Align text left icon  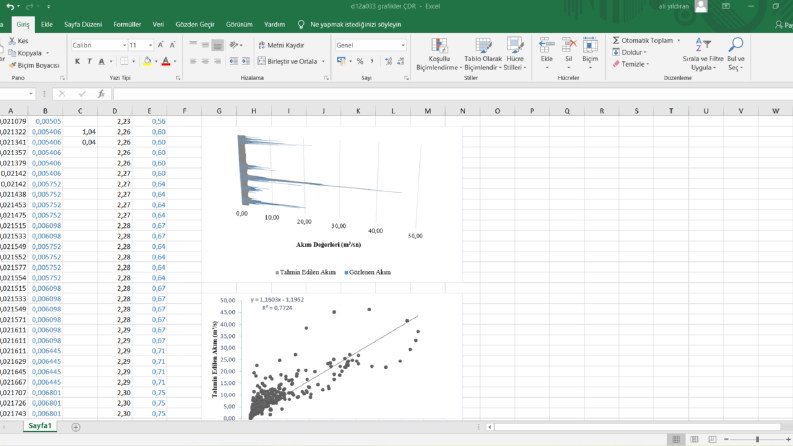click(193, 61)
